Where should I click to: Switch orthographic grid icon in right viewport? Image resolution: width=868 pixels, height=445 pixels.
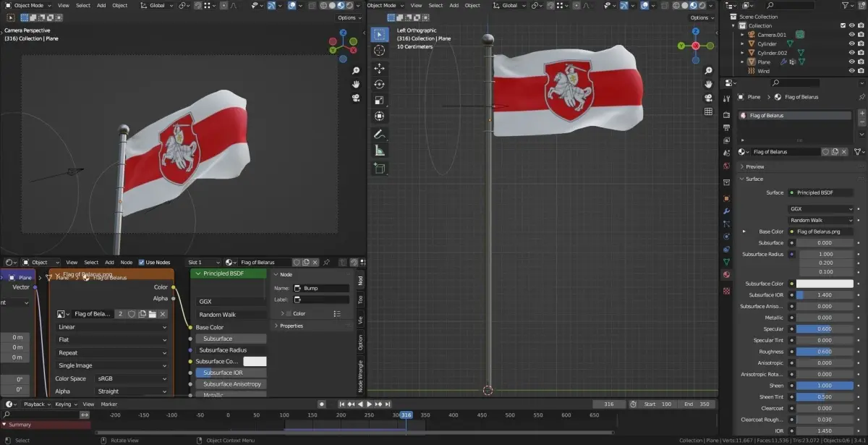click(x=708, y=111)
